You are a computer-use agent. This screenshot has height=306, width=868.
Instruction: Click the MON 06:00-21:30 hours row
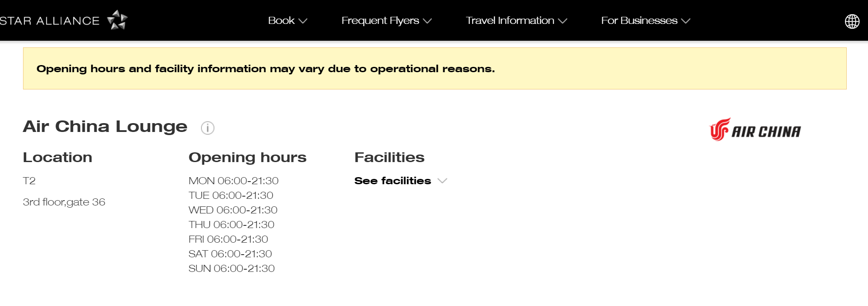point(233,181)
